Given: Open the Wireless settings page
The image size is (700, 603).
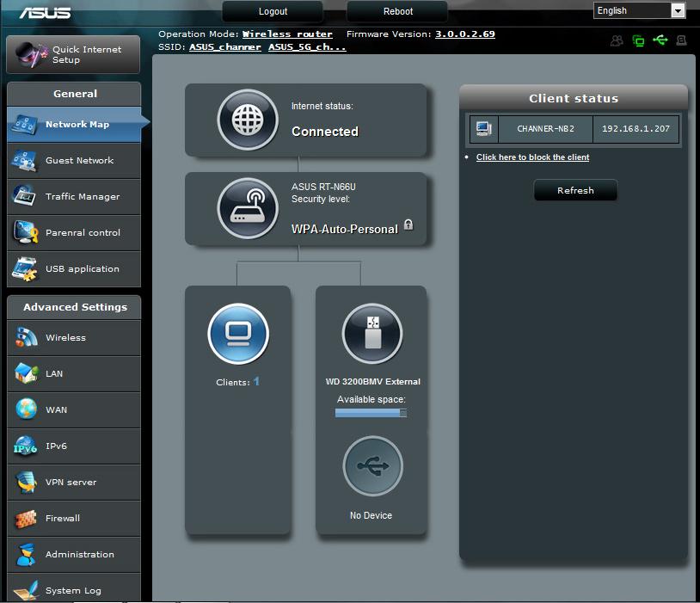Looking at the screenshot, I should tap(74, 338).
